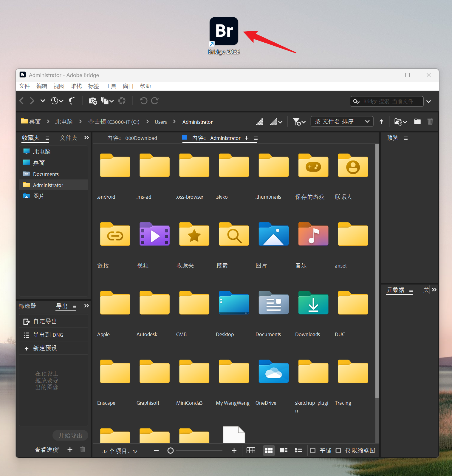
Task: Open the filter by rating star menu
Action: pyautogui.click(x=299, y=122)
